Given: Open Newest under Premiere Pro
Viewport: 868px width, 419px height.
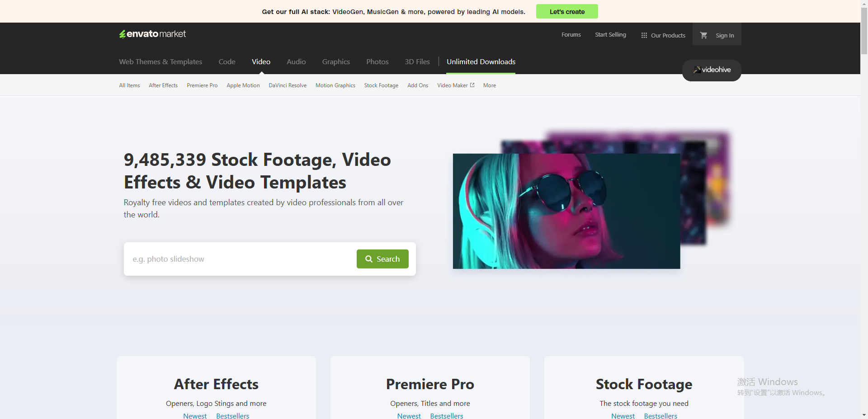Looking at the screenshot, I should tap(409, 415).
